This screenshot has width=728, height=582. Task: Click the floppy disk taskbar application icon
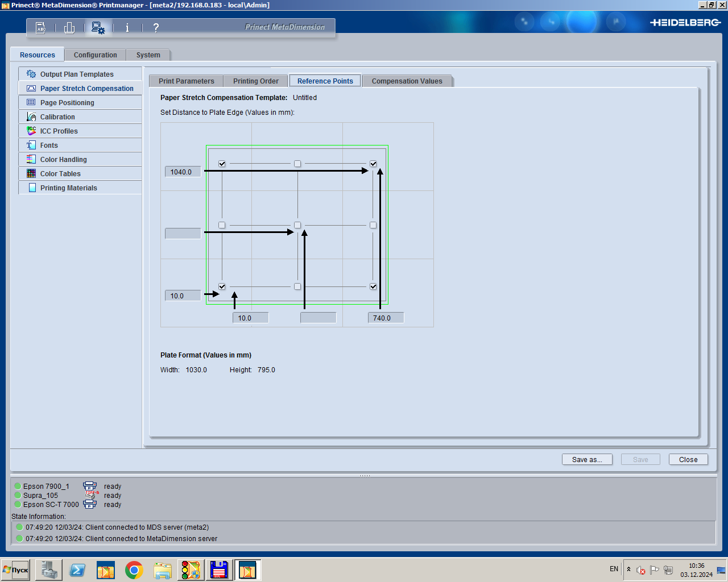click(x=219, y=569)
